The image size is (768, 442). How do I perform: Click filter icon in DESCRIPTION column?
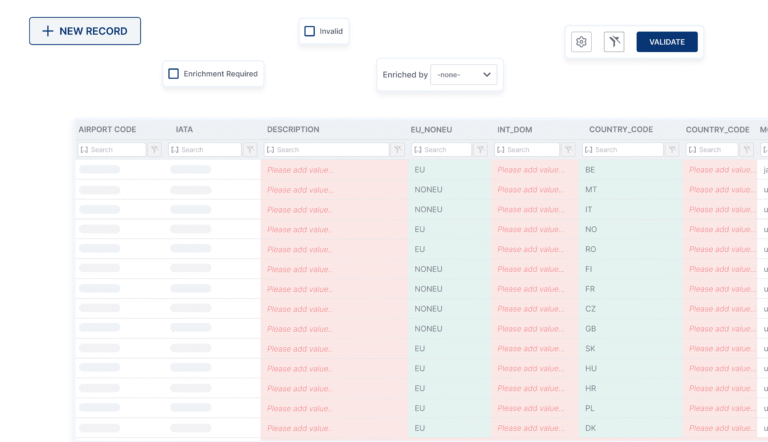click(397, 150)
